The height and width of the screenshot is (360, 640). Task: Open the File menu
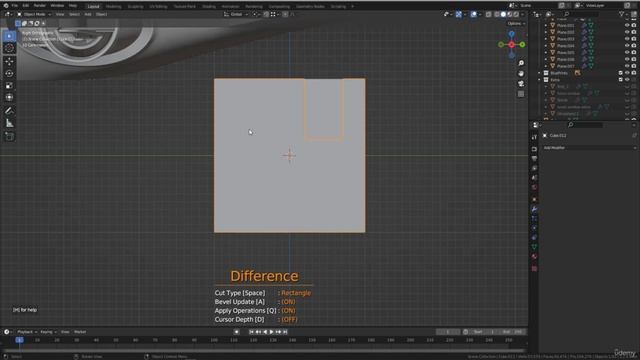pos(15,6)
